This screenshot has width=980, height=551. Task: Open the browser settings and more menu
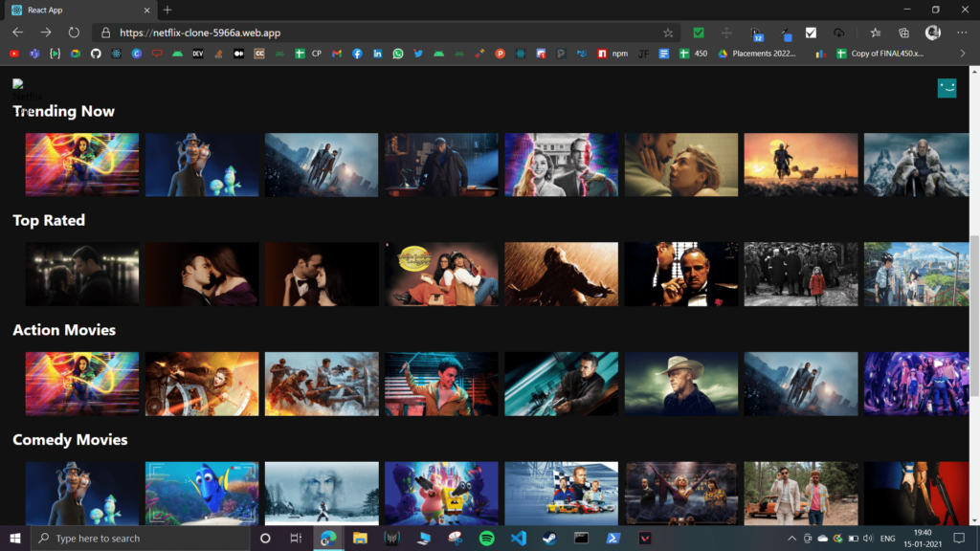[x=961, y=32]
